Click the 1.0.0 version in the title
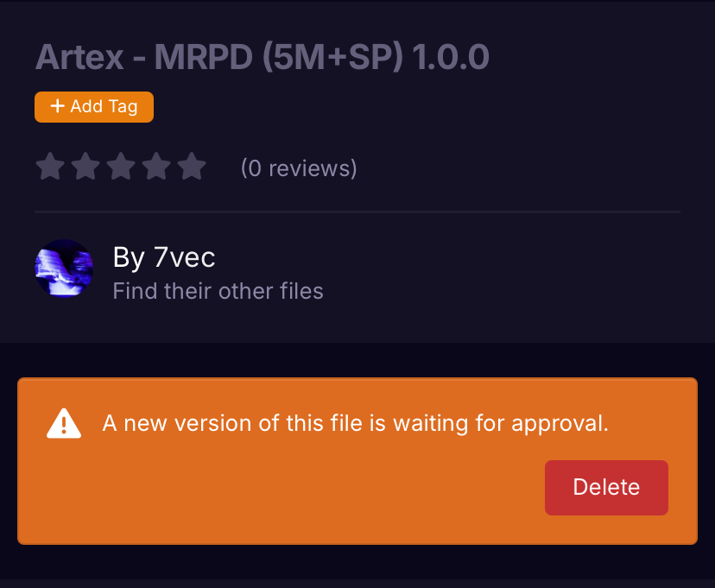This screenshot has width=715, height=588. pyautogui.click(x=451, y=57)
